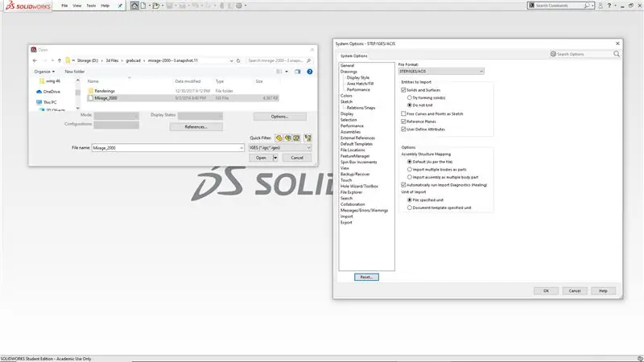Click the Renderings folder icon
Image resolution: width=644 pixels, height=362 pixels.
[x=91, y=91]
